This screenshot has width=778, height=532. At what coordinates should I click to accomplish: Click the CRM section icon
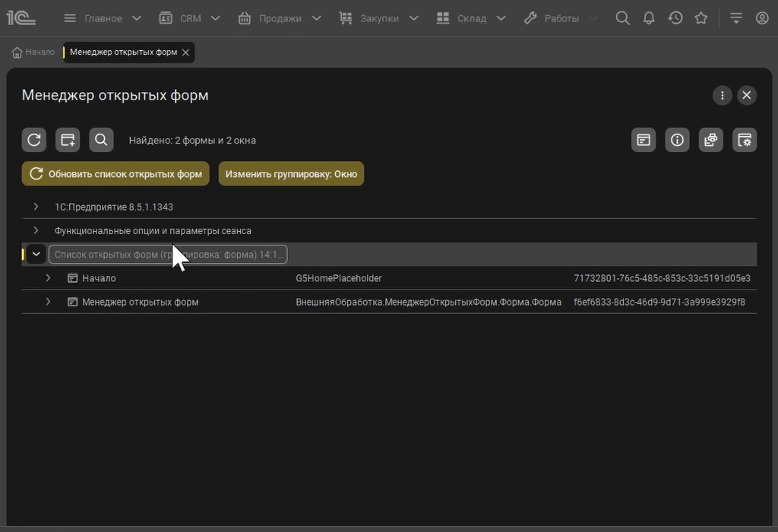tap(165, 18)
